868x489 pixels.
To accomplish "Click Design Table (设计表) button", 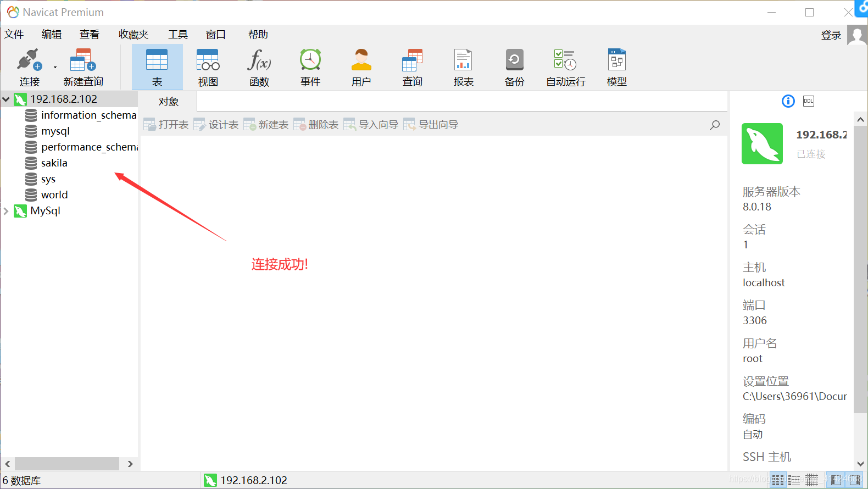I will tap(216, 125).
